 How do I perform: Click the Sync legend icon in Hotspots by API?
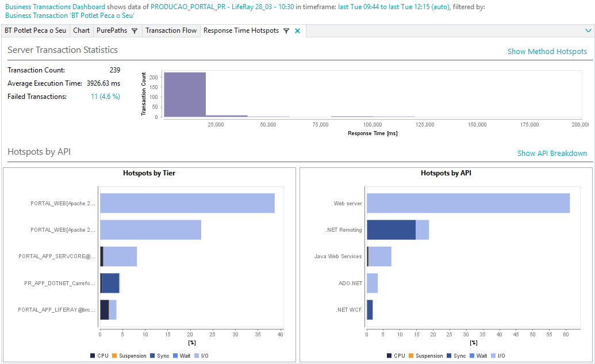(x=448, y=356)
